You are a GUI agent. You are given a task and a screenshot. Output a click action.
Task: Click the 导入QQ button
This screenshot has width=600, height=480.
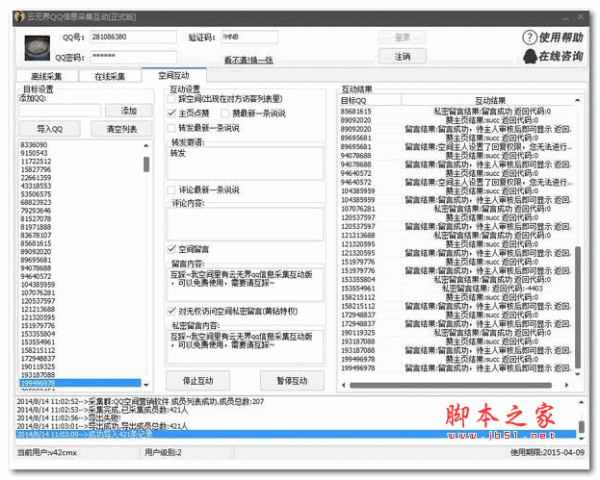coord(50,129)
